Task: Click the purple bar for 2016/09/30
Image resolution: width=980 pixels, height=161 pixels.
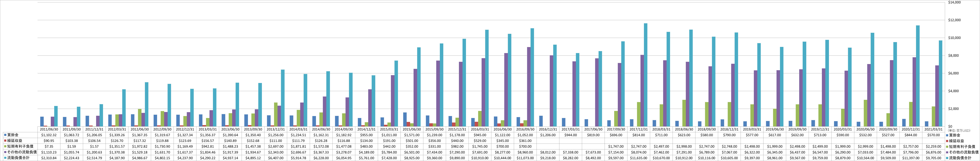Action: click(529, 87)
